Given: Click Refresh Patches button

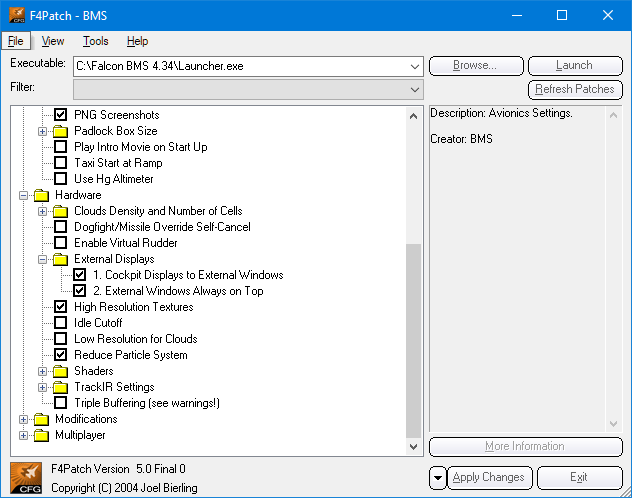Looking at the screenshot, I should click(x=575, y=89).
